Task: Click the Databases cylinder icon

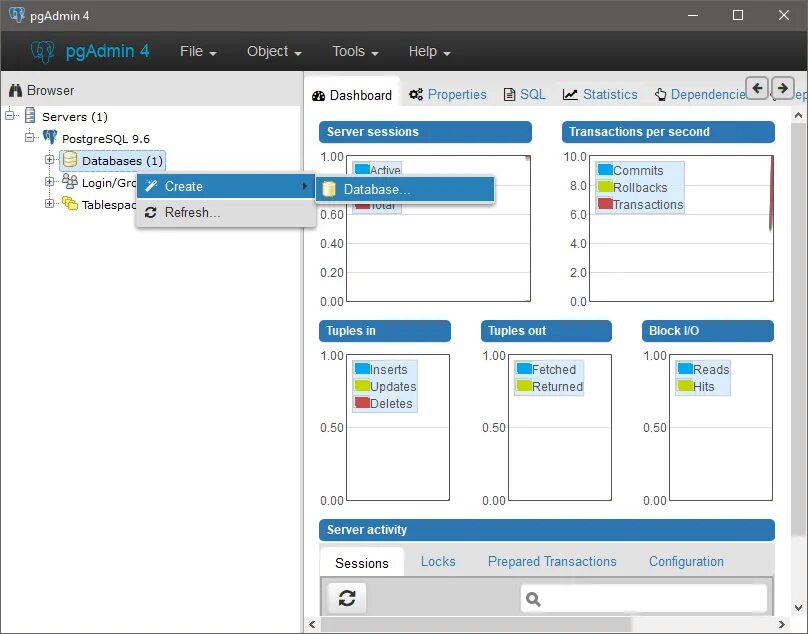Action: (70, 160)
